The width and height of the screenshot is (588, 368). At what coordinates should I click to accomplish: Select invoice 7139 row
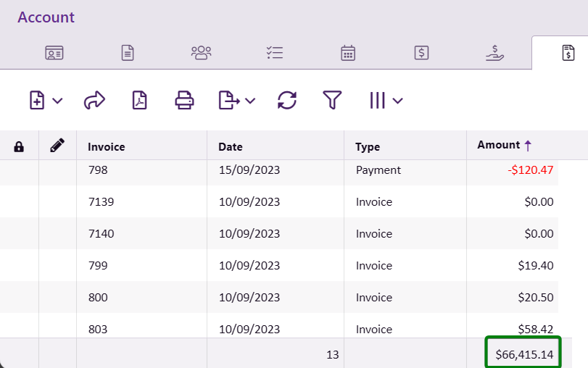[x=100, y=202]
